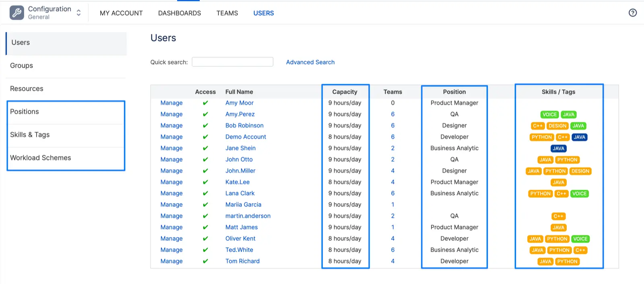Open the Advanced Search link
The image size is (644, 284).
click(310, 62)
